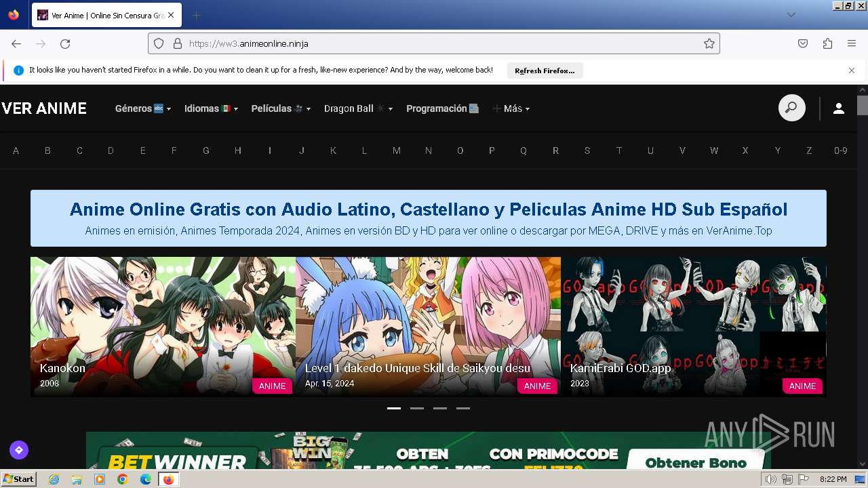Reload the current page
This screenshot has width=868, height=488.
point(65,43)
